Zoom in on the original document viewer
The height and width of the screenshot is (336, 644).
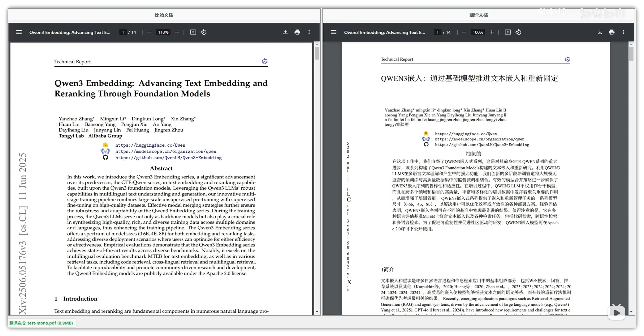tap(177, 32)
